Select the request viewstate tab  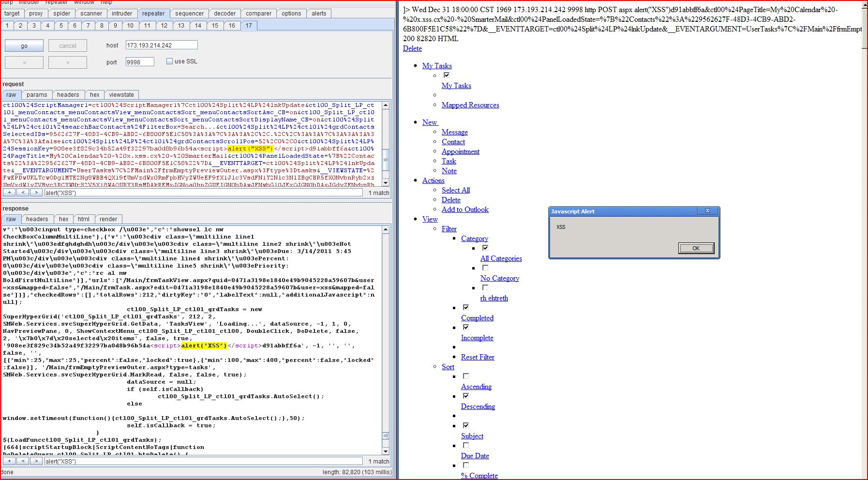click(x=121, y=95)
